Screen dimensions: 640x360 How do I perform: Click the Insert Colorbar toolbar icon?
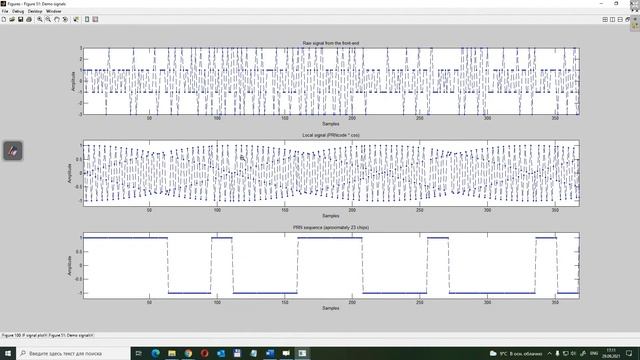pos(87,20)
